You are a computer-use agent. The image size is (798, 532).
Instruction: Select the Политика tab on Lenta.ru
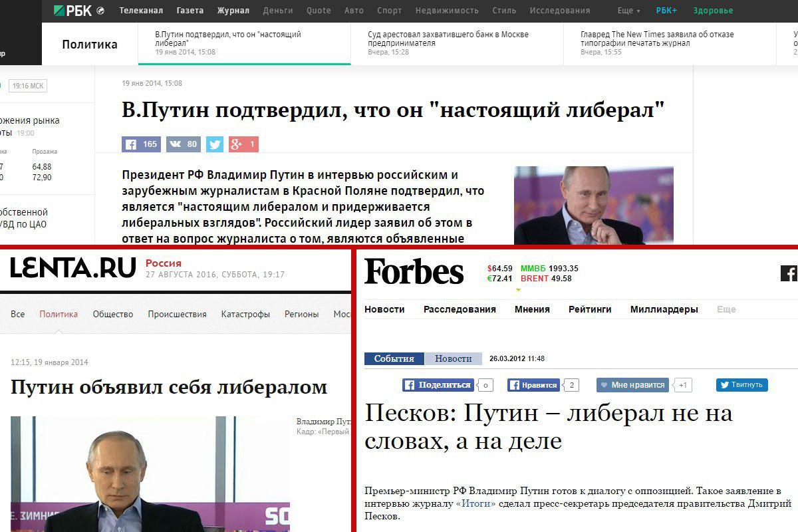click(59, 314)
